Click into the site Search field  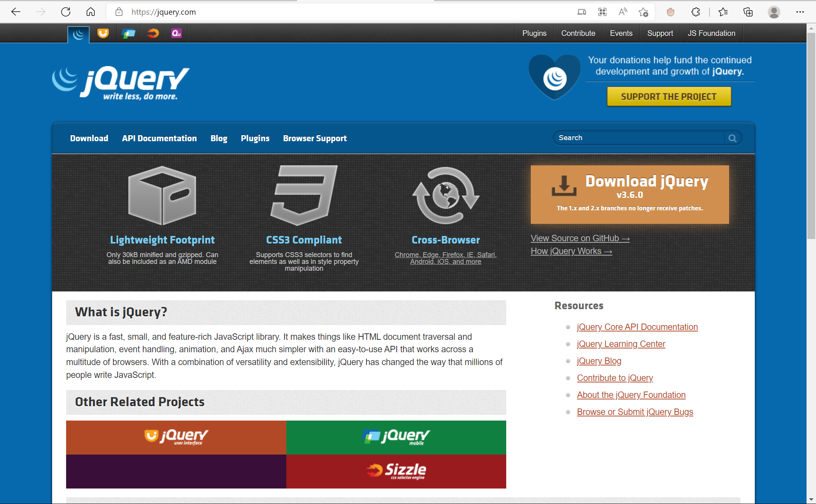(638, 138)
